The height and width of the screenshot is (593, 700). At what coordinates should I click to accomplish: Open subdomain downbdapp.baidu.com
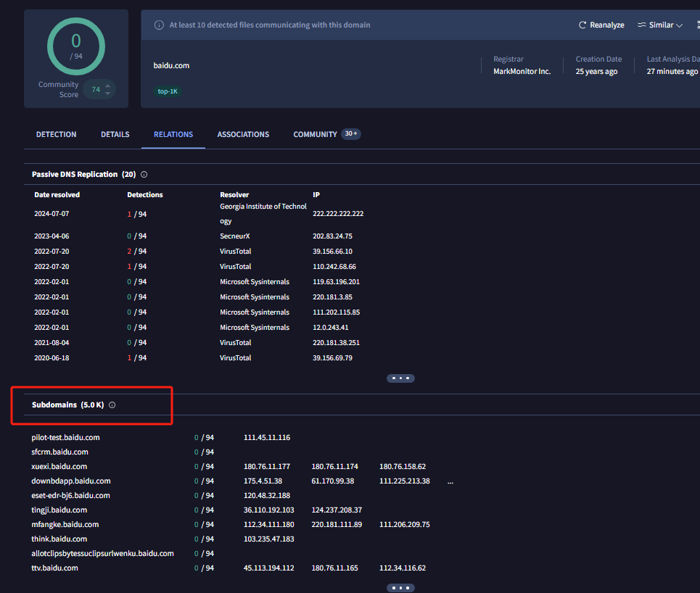71,481
